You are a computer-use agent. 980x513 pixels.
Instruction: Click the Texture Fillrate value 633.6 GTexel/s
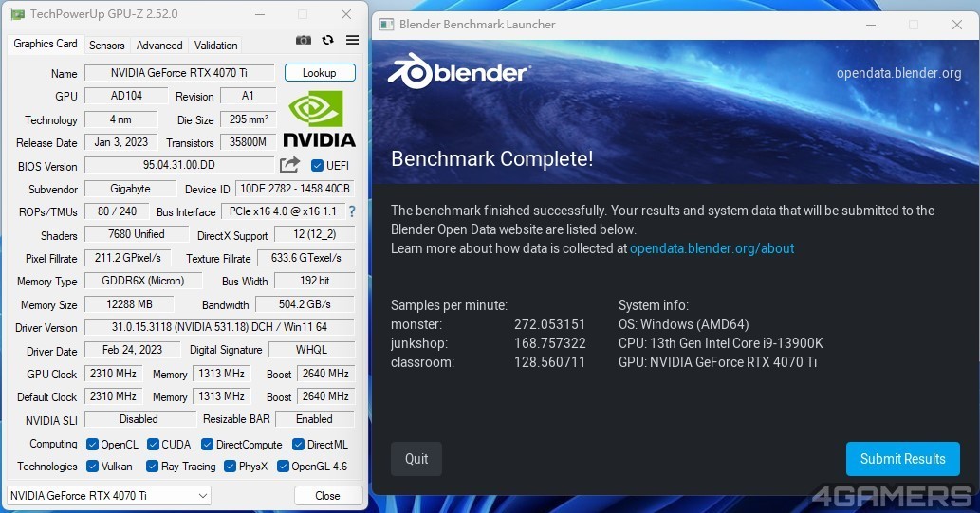(x=306, y=257)
